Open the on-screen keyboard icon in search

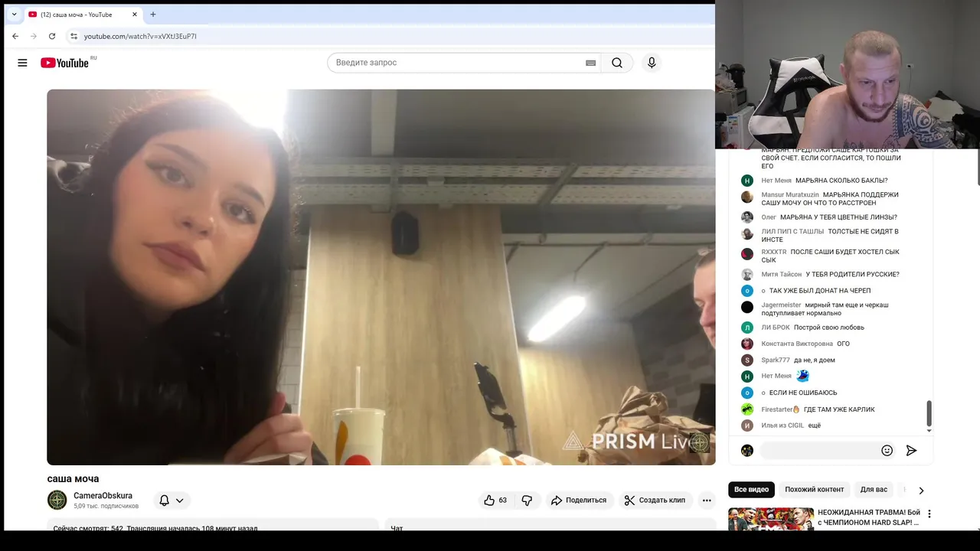[590, 63]
